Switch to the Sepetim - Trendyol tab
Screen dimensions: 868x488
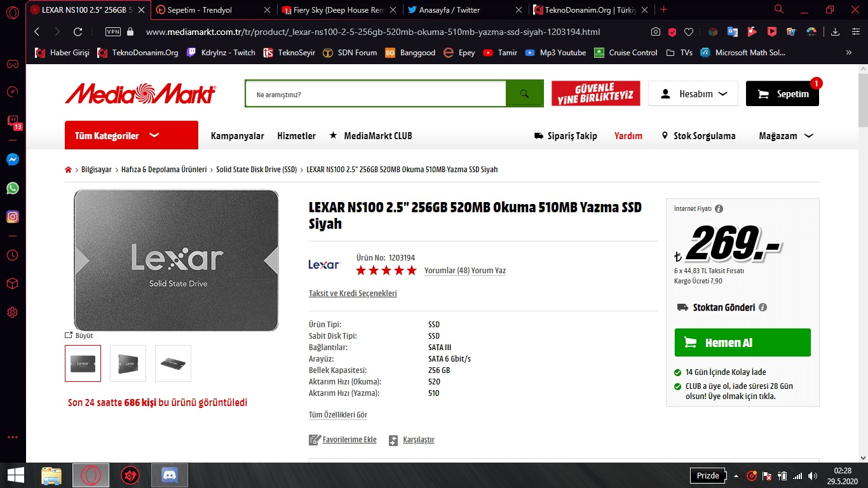click(x=215, y=10)
